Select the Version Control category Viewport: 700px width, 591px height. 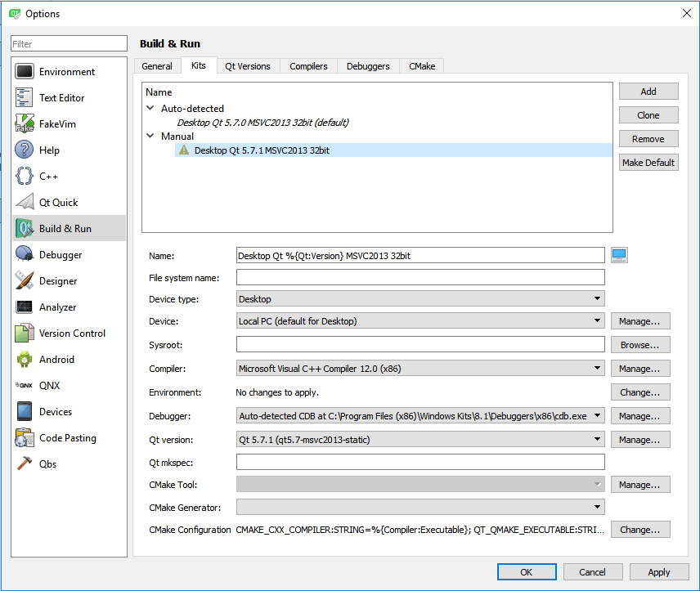coord(72,334)
